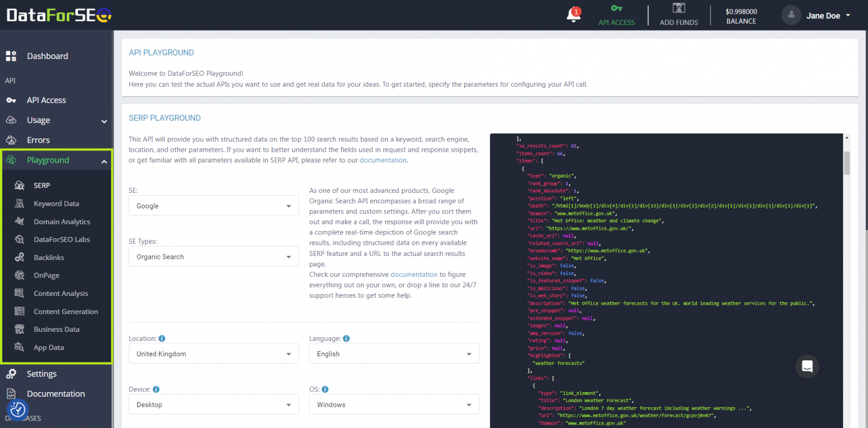This screenshot has width=868, height=428.
Task: Click the SERP API documentation link
Action: point(383,160)
